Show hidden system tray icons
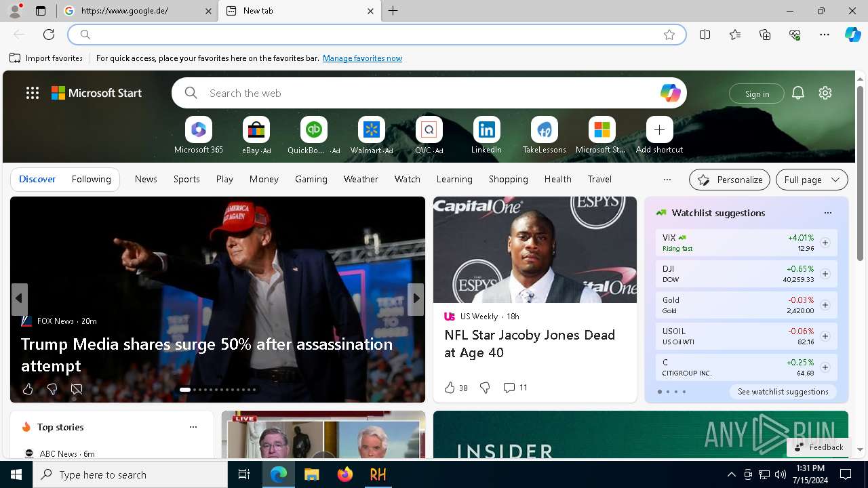This screenshot has height=488, width=868. 731,474
